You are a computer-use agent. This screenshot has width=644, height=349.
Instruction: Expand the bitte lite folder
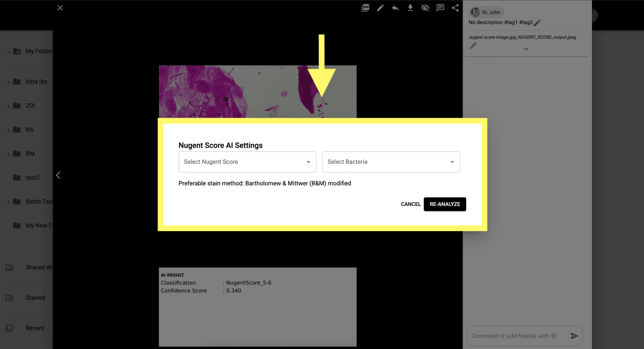pyautogui.click(x=8, y=82)
